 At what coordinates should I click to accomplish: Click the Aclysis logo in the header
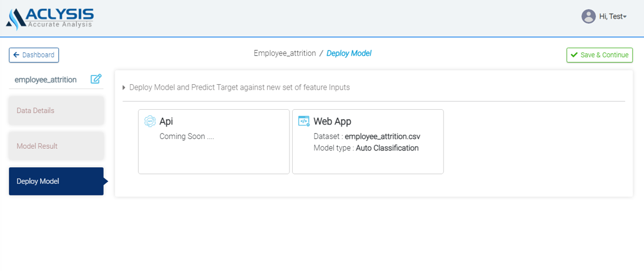coord(49,17)
